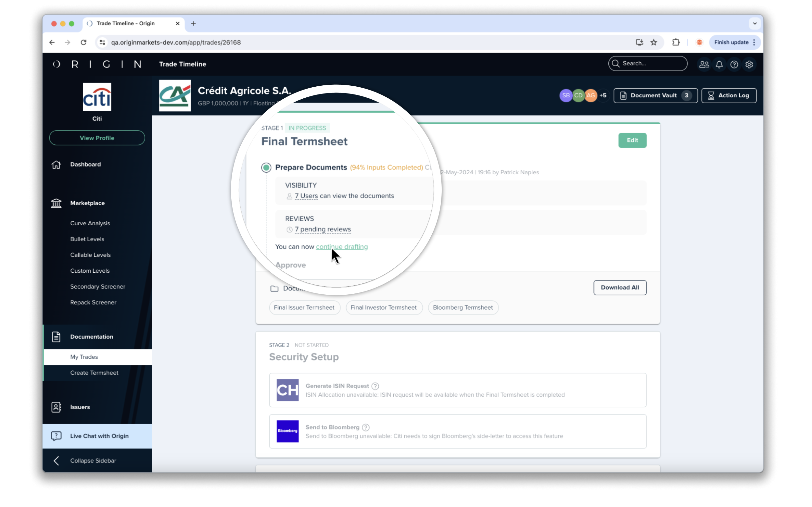The image size is (812, 507).
Task: Click the browser forward arrow
Action: click(68, 42)
